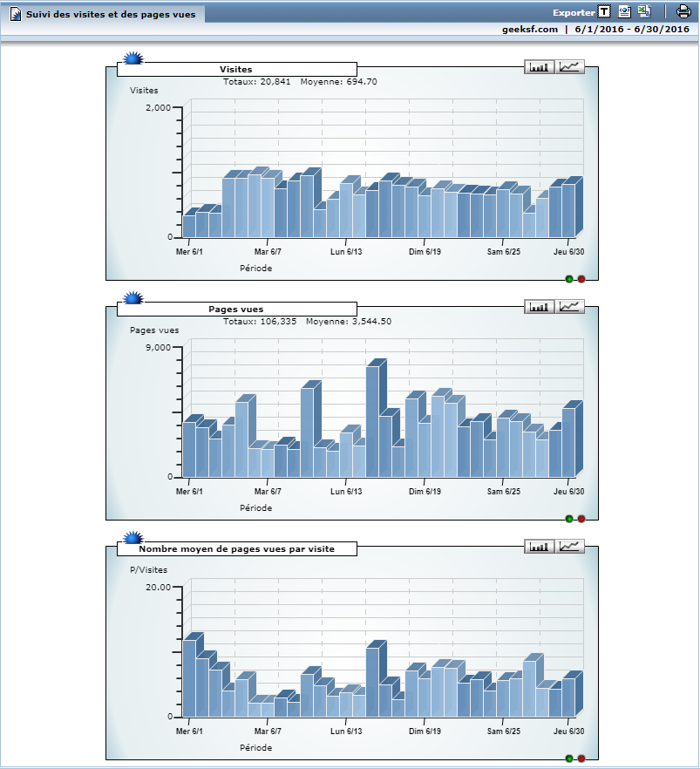Print the visits report
Screen dimensions: 700x769
(x=683, y=11)
